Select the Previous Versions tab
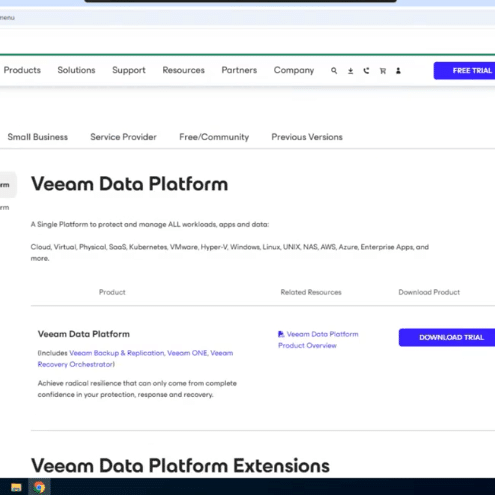 coord(307,137)
